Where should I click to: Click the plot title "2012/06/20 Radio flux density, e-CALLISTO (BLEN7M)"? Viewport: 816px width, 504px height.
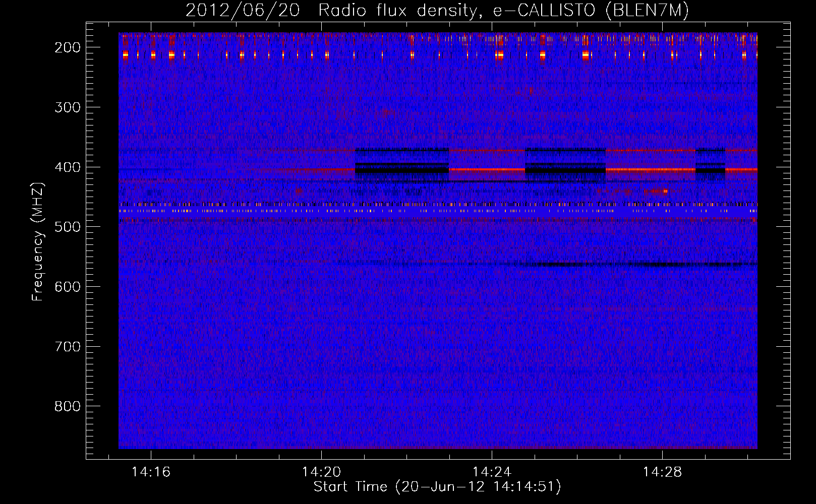437,11
